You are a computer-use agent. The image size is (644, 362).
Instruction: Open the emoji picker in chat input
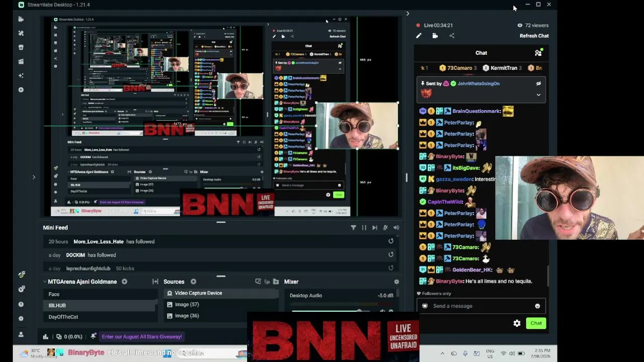click(x=537, y=306)
